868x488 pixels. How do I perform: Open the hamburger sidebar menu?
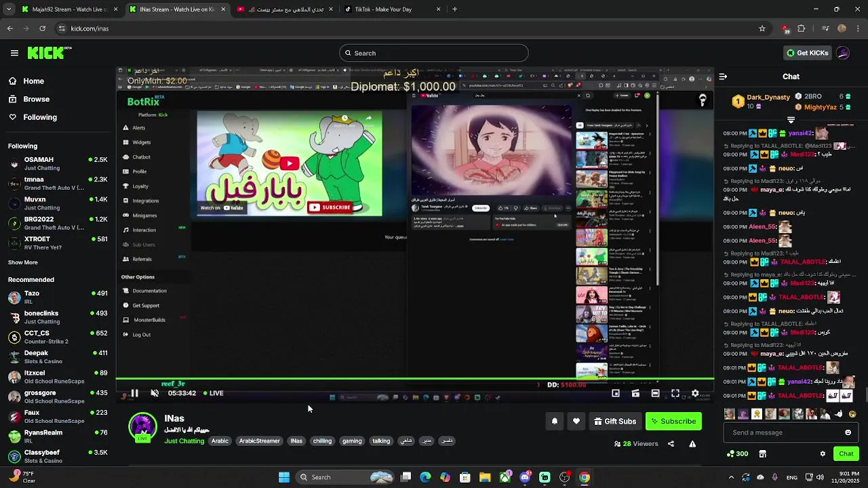[14, 53]
